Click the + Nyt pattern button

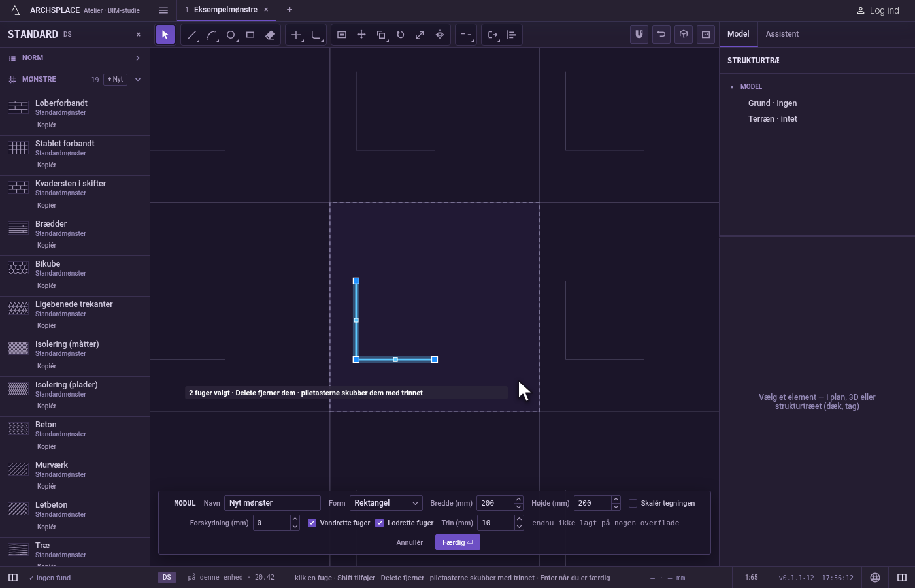(115, 80)
